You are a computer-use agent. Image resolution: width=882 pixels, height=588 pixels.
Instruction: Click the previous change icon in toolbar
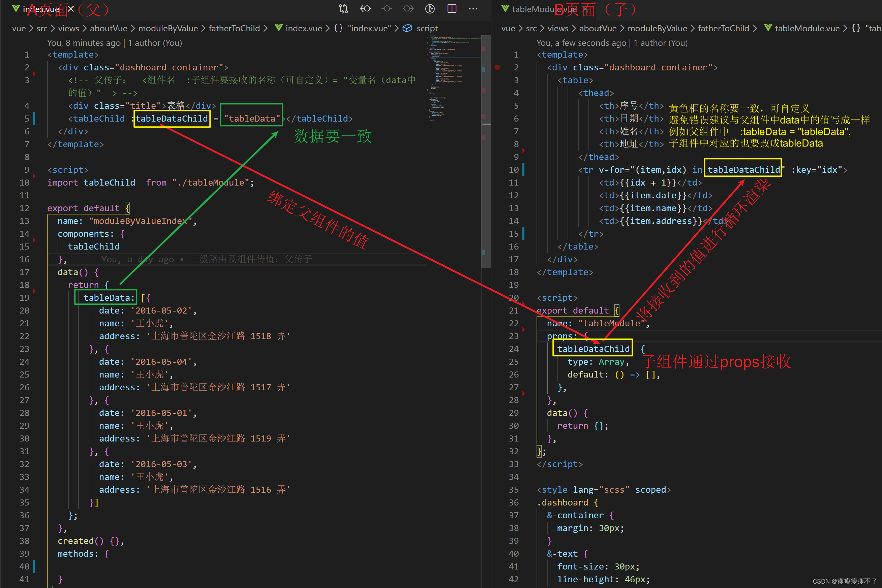tap(387, 9)
